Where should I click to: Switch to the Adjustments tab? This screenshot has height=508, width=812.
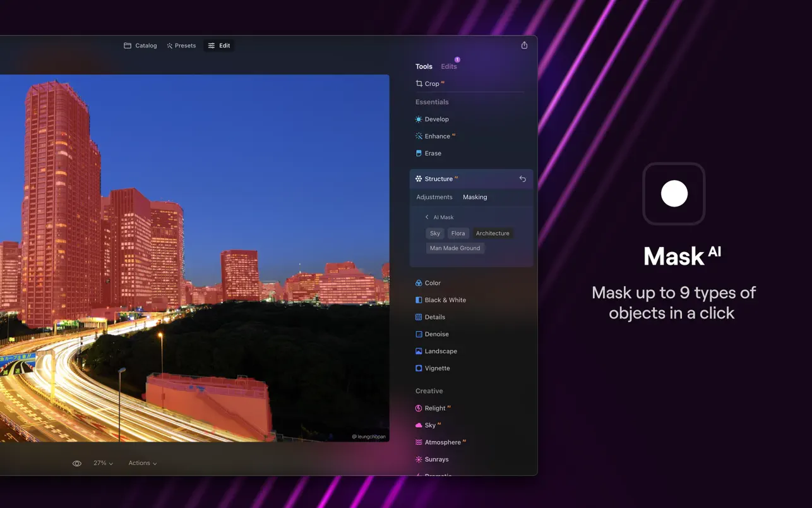pos(434,197)
